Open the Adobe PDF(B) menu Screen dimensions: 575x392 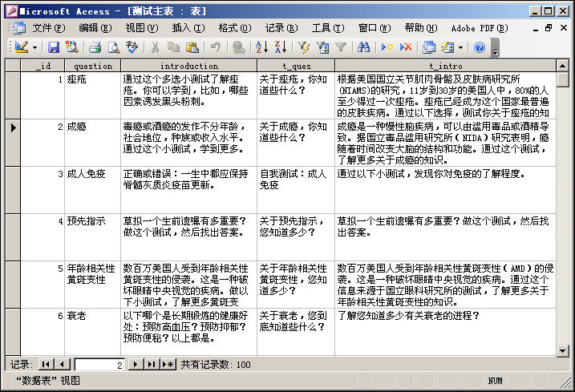coord(480,28)
